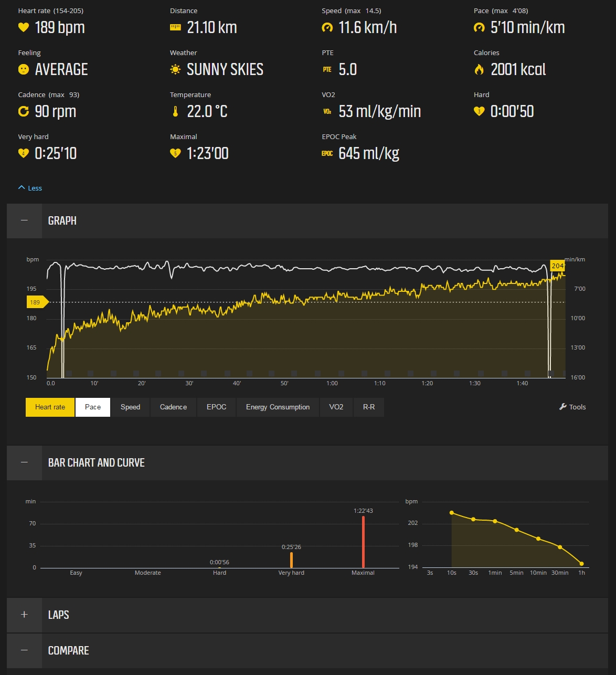Collapse the GRAPH section
The image size is (616, 675).
pyautogui.click(x=24, y=221)
